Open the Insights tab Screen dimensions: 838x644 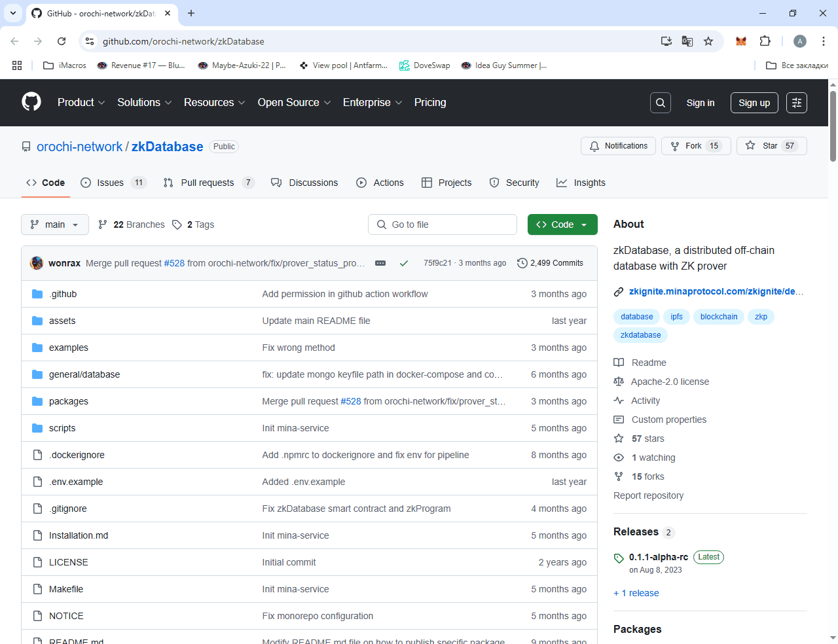[581, 183]
